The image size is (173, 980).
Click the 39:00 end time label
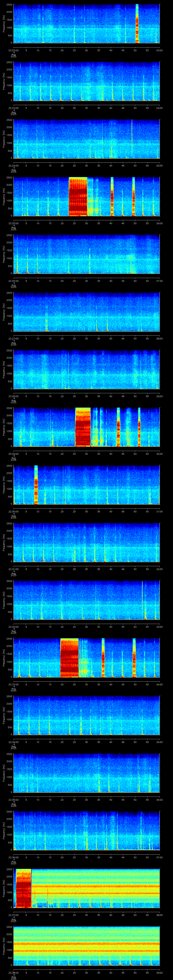pyautogui.click(x=159, y=972)
